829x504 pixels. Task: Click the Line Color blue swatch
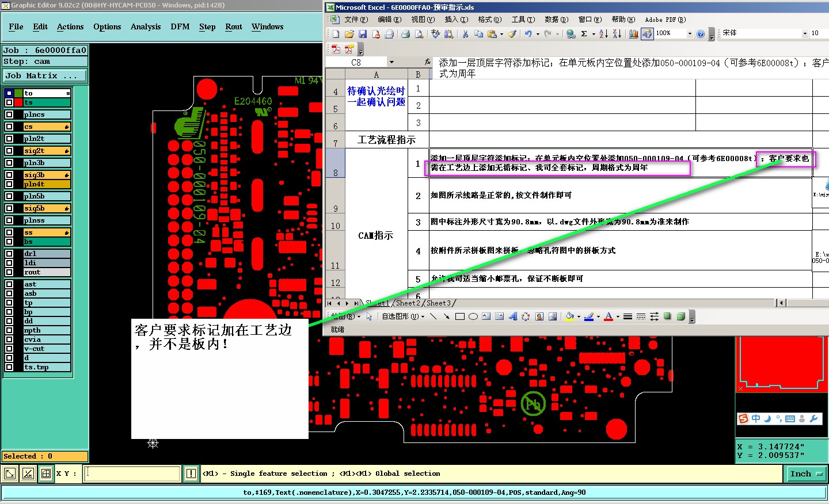(589, 316)
